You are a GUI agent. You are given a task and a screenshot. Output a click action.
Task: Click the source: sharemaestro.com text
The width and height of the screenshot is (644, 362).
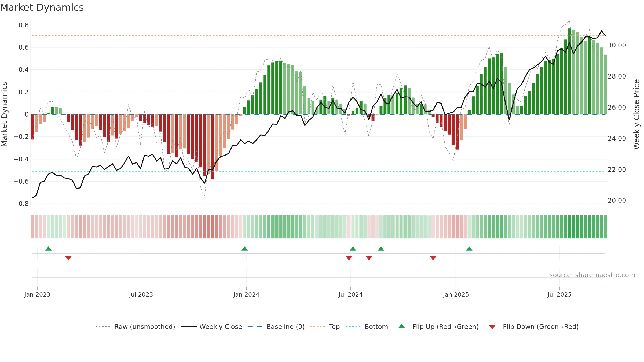[592, 275]
